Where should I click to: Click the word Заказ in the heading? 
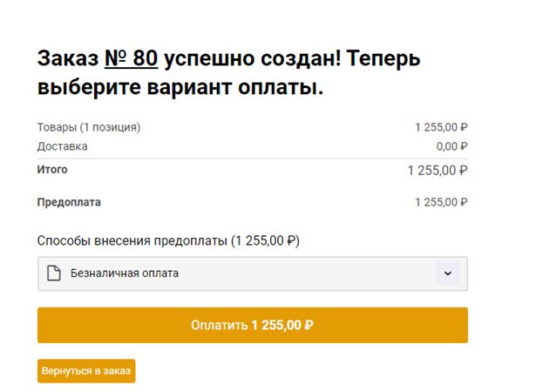[68, 58]
